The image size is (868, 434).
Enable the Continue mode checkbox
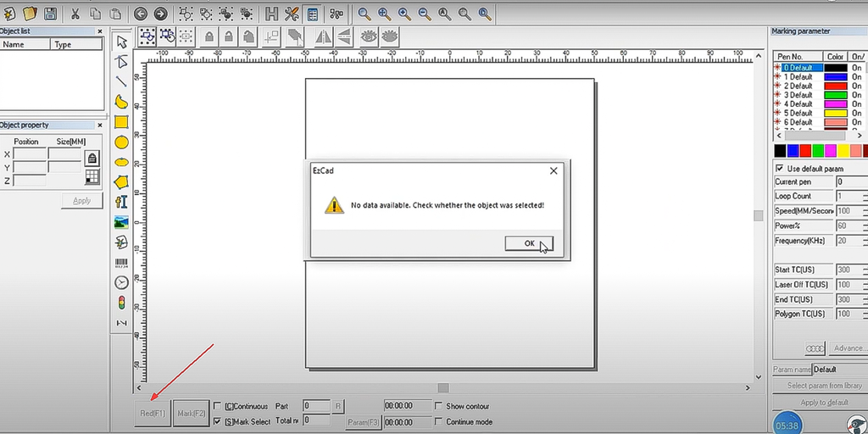(439, 422)
